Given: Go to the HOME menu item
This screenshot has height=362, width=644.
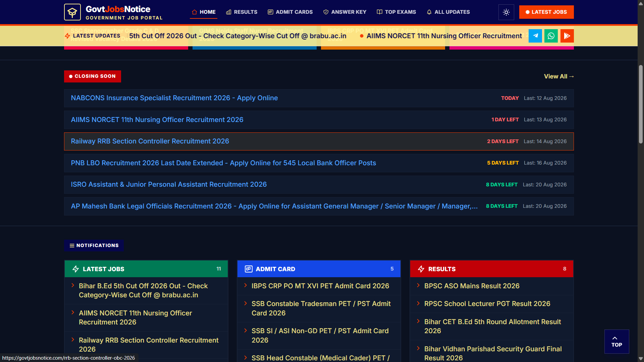Looking at the screenshot, I should [204, 12].
